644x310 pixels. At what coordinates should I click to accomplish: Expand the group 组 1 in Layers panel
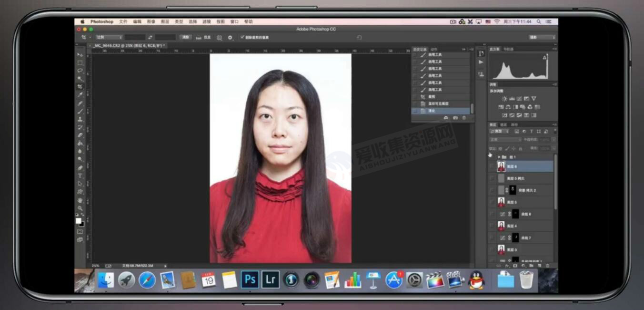pos(499,156)
